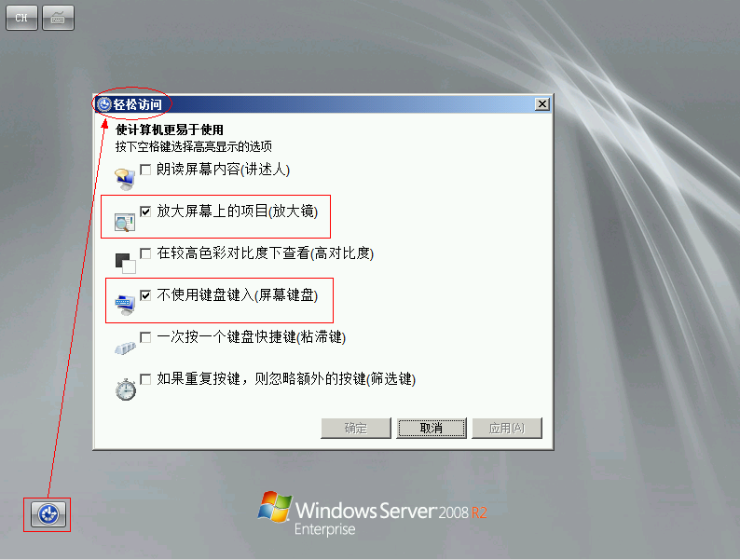This screenshot has width=740, height=560.
Task: Click the 应用(A) button
Action: (507, 428)
